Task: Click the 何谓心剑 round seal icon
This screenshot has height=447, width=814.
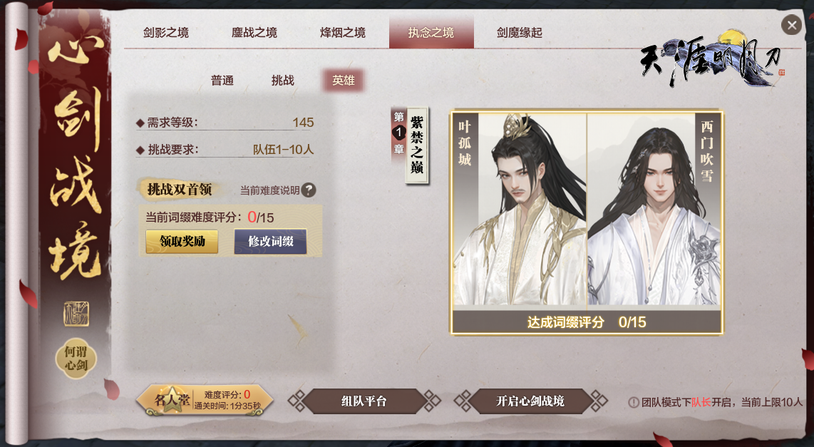Action: click(76, 358)
